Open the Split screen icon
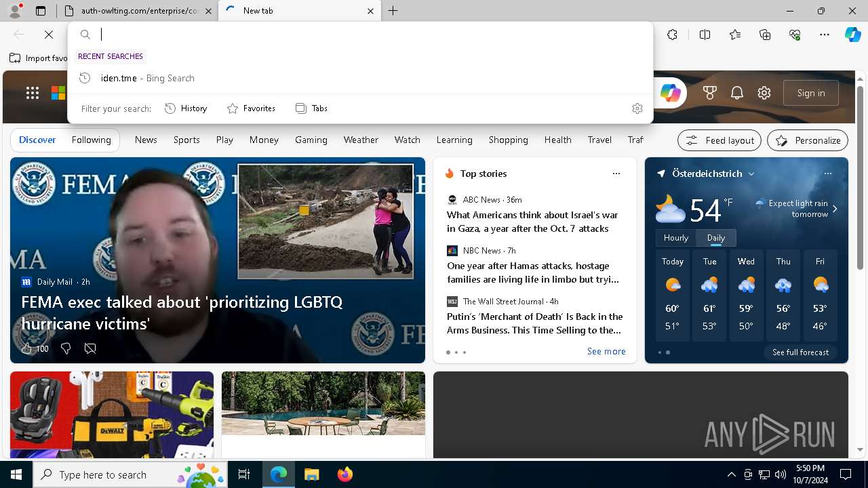This screenshot has height=488, width=868. coord(705,35)
